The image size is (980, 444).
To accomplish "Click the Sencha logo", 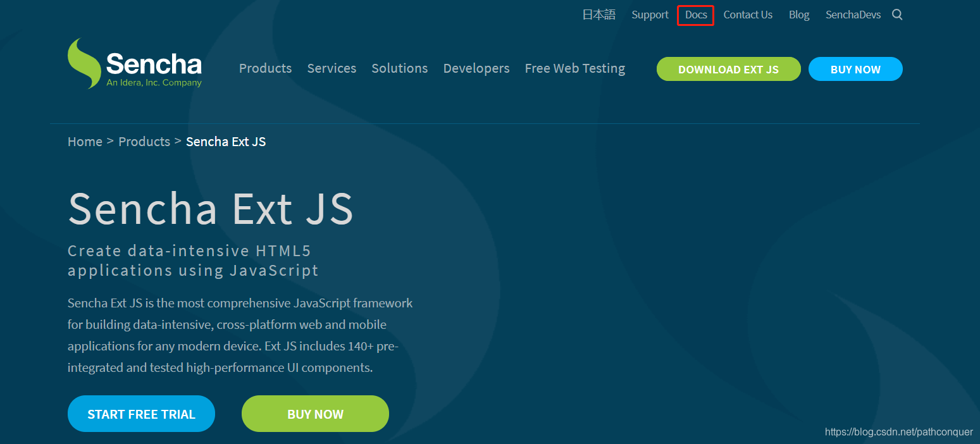I will (x=135, y=63).
